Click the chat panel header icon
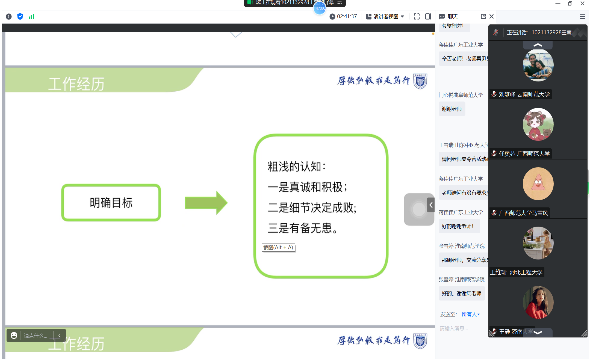The image size is (590, 360). point(442,16)
